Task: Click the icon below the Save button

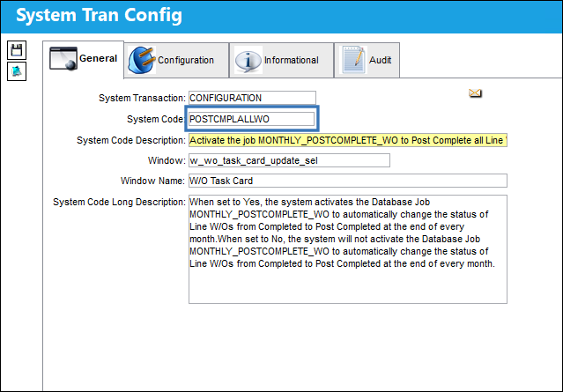Action: click(17, 71)
